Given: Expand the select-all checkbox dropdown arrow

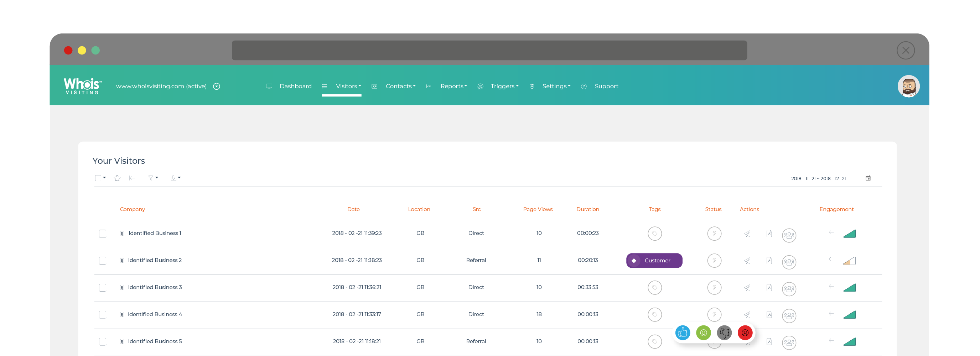Looking at the screenshot, I should click(104, 178).
